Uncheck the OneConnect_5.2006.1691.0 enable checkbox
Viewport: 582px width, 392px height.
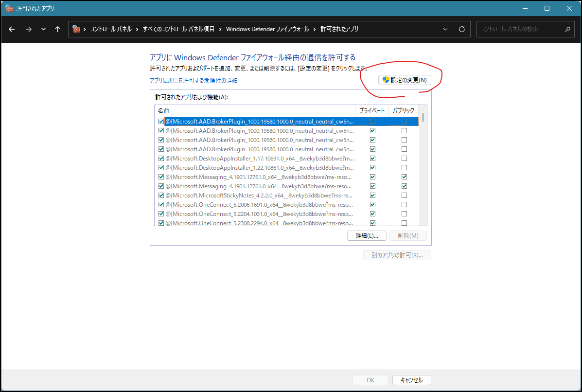[x=161, y=205]
